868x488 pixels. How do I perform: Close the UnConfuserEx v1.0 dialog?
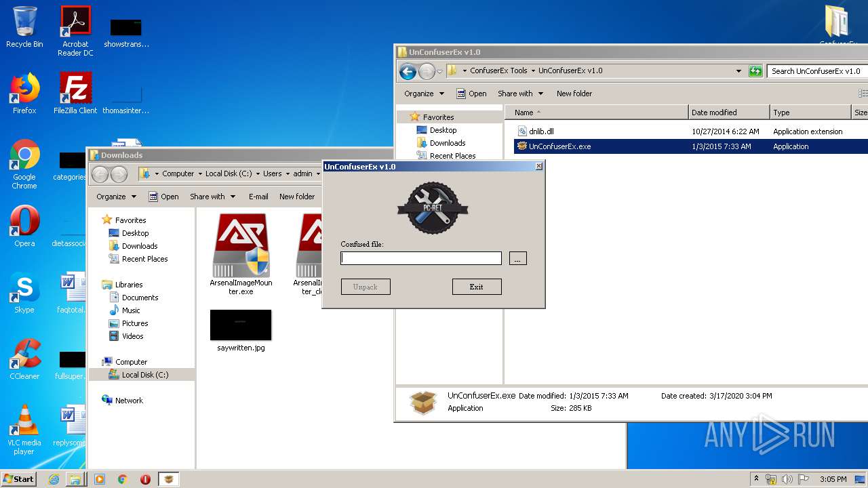point(539,166)
